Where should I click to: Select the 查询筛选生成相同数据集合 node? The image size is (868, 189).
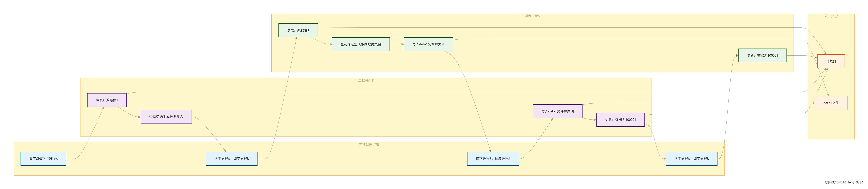(x=361, y=44)
